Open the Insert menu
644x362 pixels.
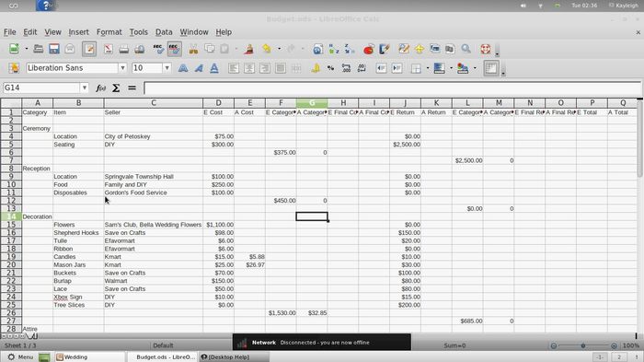78,32
